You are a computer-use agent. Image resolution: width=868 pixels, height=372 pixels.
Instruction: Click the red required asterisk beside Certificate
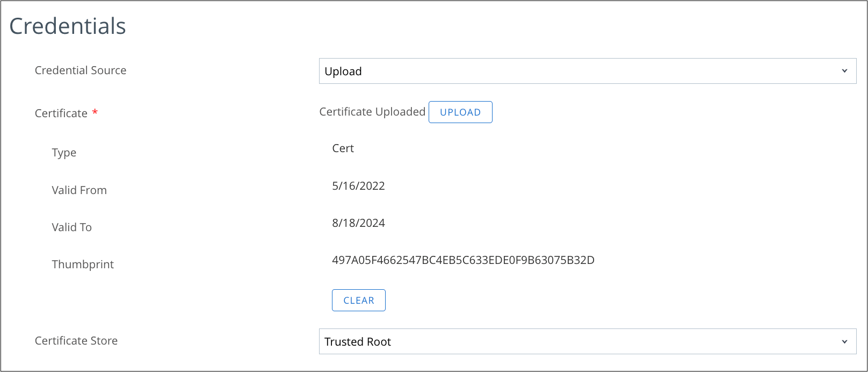pyautogui.click(x=95, y=112)
